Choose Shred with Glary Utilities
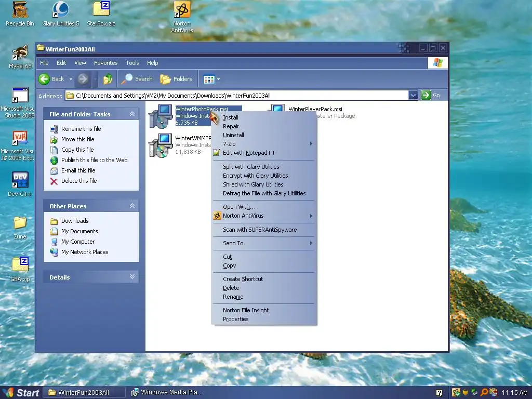Image resolution: width=532 pixels, height=399 pixels. 263,184
